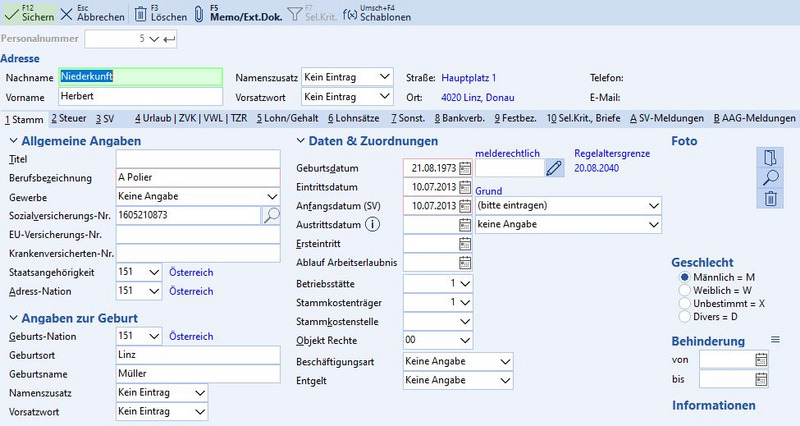800x426 pixels.
Task: Open Memo/Ext.Dok. paperclip attachment
Action: (198, 14)
